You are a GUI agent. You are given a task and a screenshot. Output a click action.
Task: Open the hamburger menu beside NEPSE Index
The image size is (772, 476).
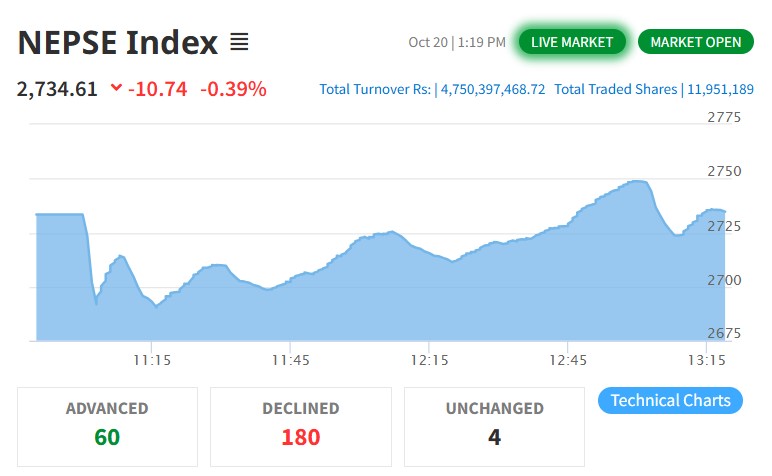[x=239, y=42]
